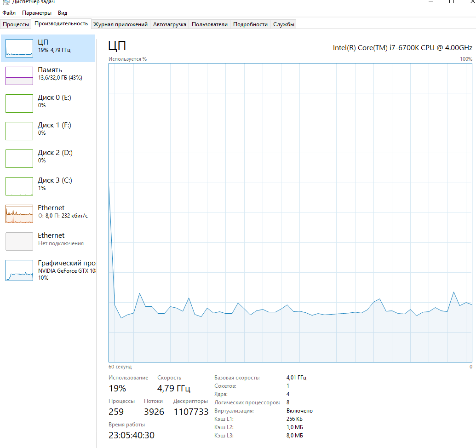This screenshot has height=448, width=476.
Task: Select the Диск 2 (D:) label
Action: [x=55, y=153]
